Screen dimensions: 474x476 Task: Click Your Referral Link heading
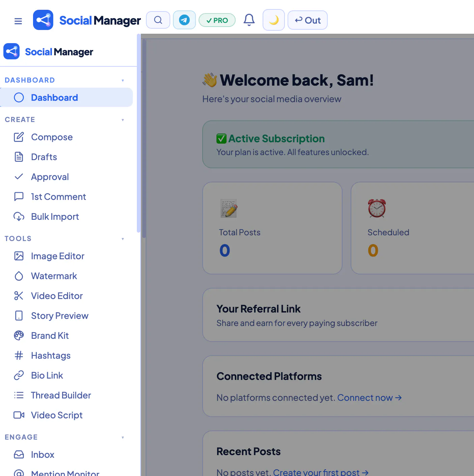tap(259, 309)
